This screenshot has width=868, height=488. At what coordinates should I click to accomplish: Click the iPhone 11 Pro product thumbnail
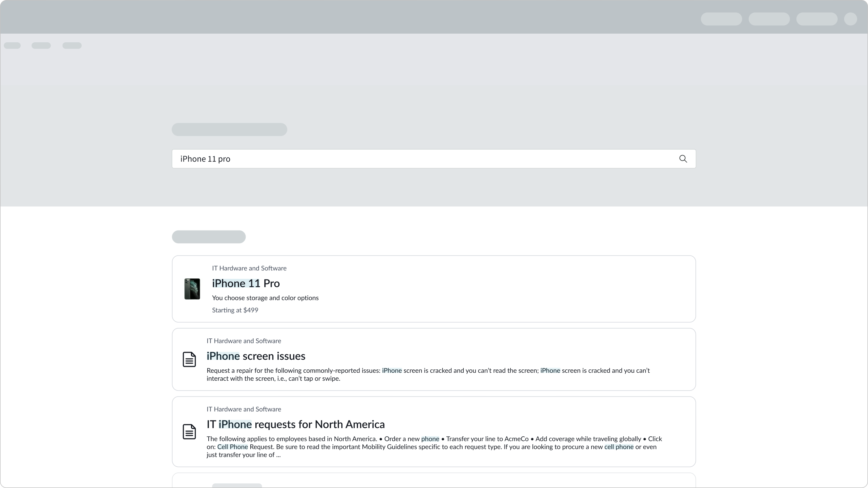(x=192, y=289)
